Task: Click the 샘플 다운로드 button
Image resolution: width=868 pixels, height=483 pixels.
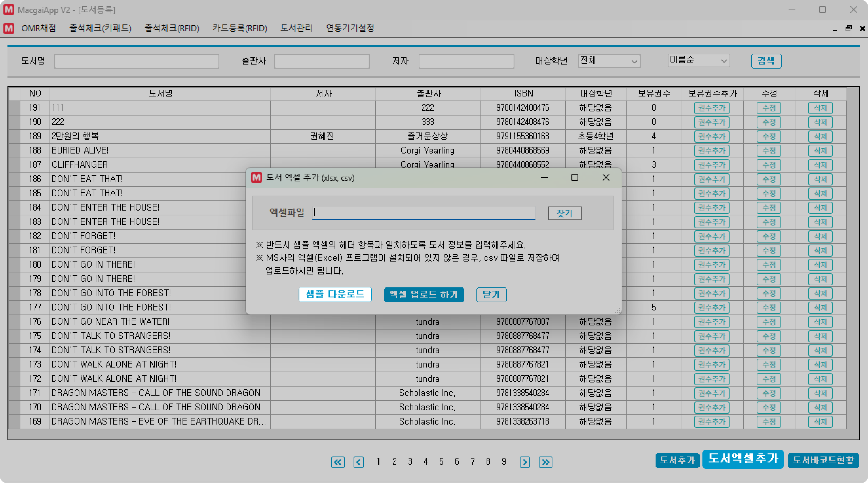Action: point(335,294)
